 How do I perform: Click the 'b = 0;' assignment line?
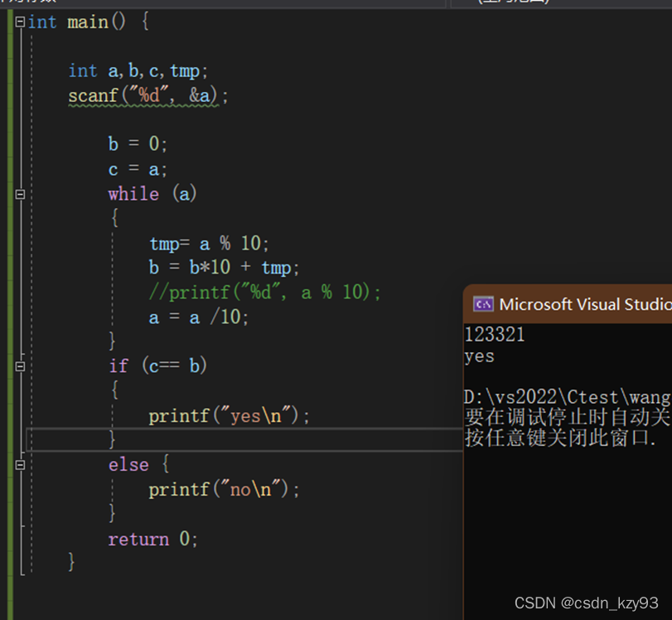click(138, 144)
